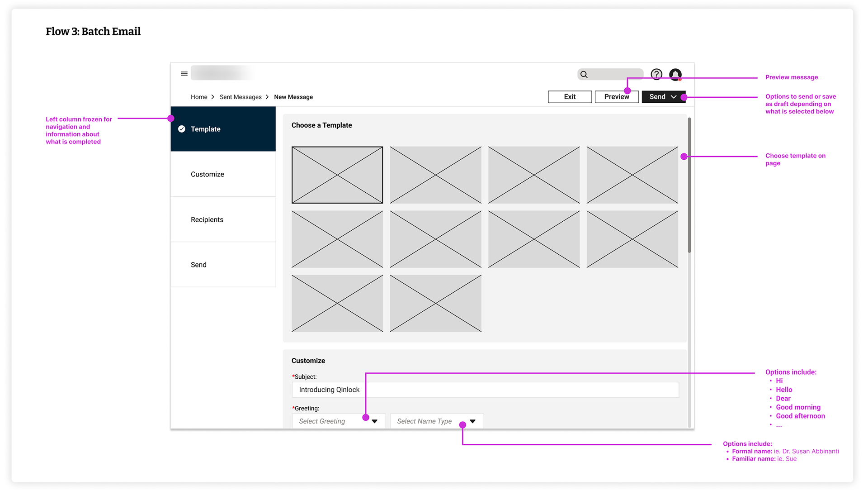868x495 pixels.
Task: Click the Choose a Template heading
Action: (x=321, y=125)
